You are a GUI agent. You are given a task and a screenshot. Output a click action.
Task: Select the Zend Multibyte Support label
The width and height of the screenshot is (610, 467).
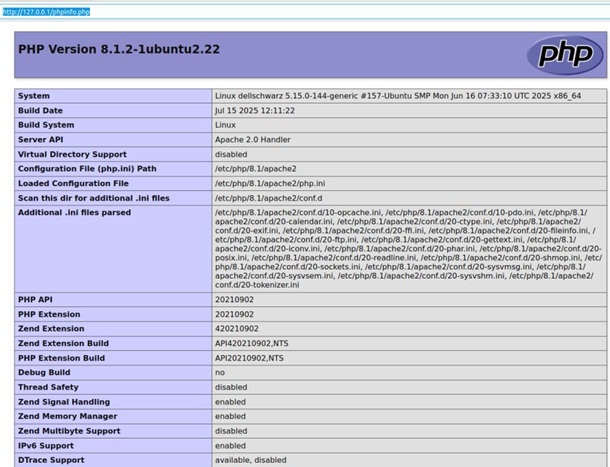click(69, 431)
